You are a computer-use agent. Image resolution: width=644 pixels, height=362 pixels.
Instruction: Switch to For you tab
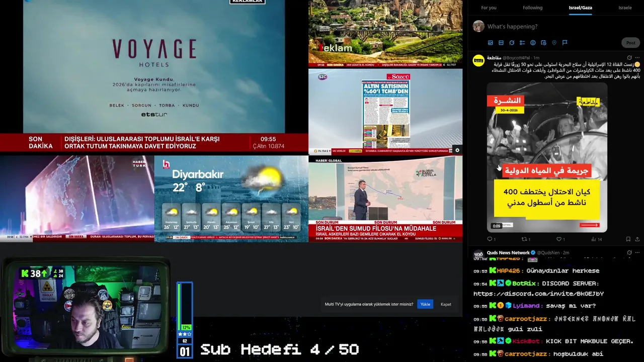489,8
